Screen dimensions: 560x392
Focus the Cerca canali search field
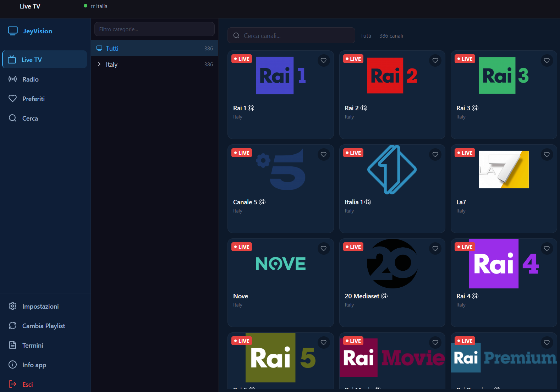pyautogui.click(x=291, y=35)
